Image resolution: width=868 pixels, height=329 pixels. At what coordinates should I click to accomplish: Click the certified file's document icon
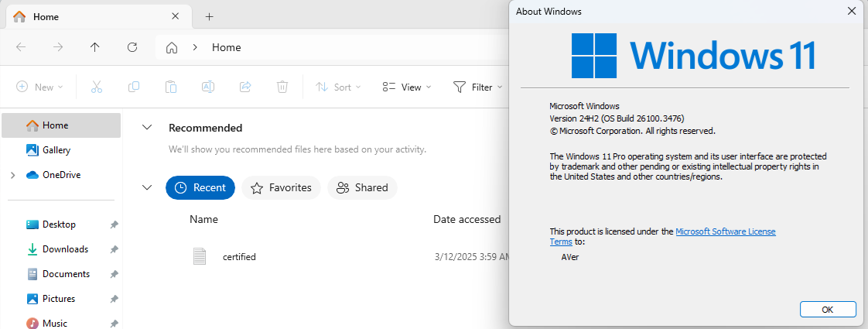pos(200,256)
